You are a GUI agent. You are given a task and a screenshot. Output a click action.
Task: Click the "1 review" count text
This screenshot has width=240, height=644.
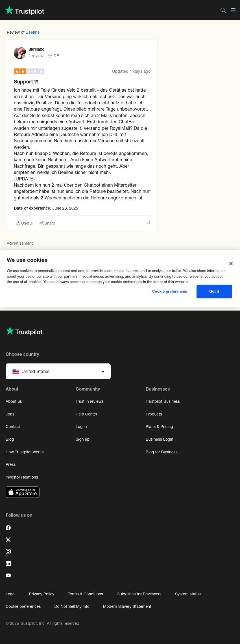click(36, 56)
